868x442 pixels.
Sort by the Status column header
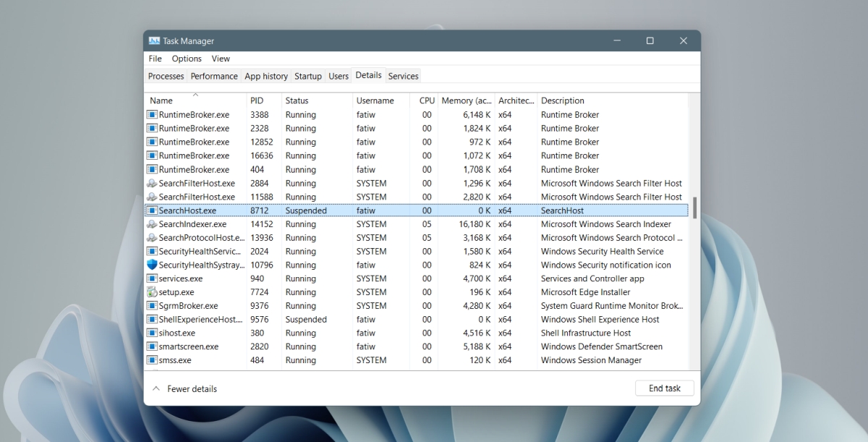click(317, 101)
